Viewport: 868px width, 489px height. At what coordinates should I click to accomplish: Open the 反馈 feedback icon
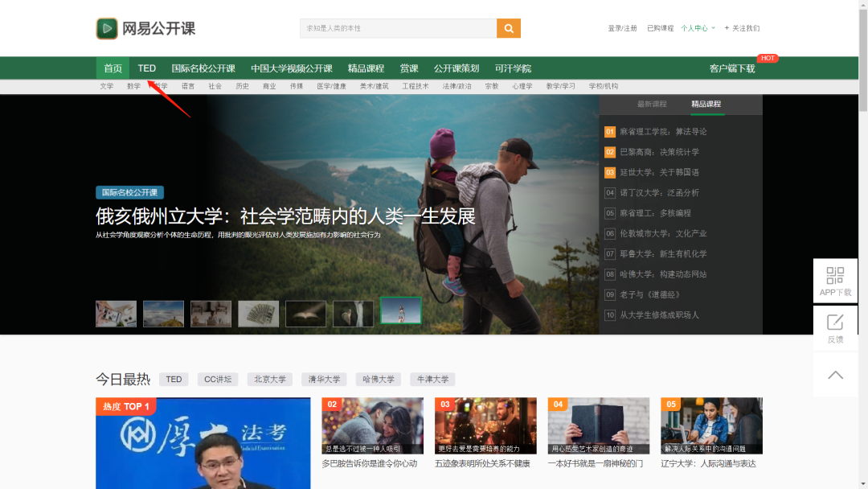[835, 323]
